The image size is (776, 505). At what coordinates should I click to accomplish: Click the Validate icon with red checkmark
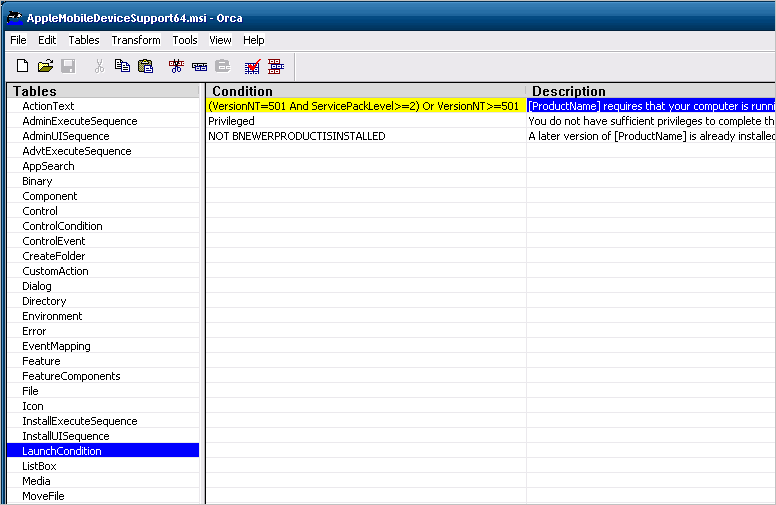(x=252, y=66)
